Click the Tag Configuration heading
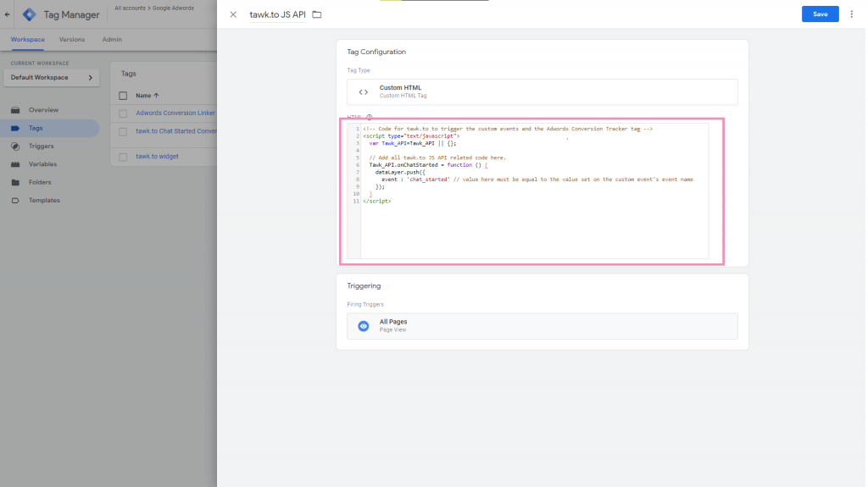The width and height of the screenshot is (868, 487). tap(376, 52)
